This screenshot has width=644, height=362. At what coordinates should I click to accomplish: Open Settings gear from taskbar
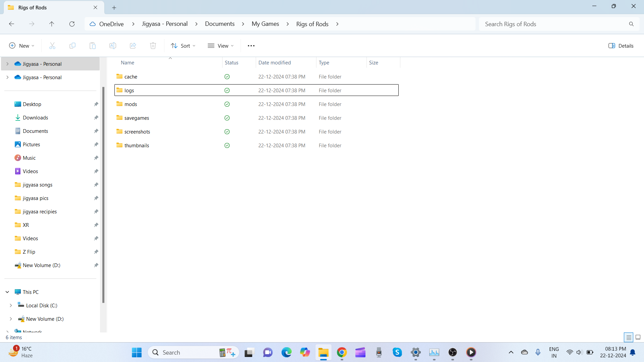click(416, 352)
